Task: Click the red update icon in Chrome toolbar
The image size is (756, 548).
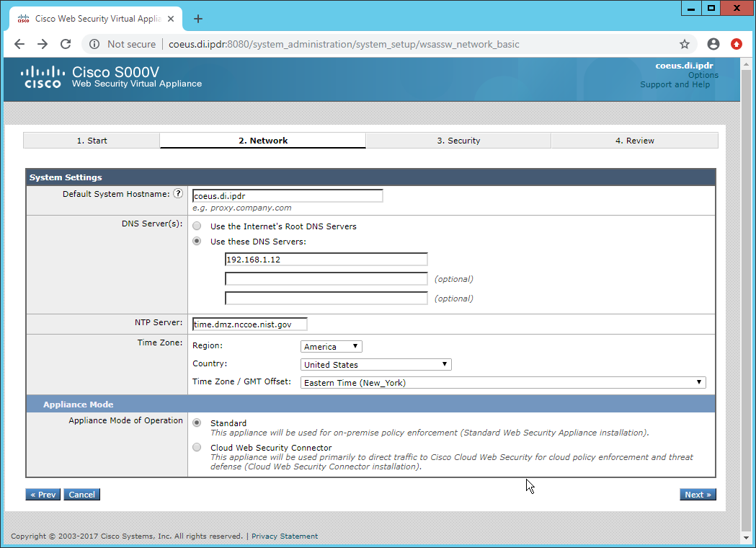Action: pyautogui.click(x=737, y=45)
